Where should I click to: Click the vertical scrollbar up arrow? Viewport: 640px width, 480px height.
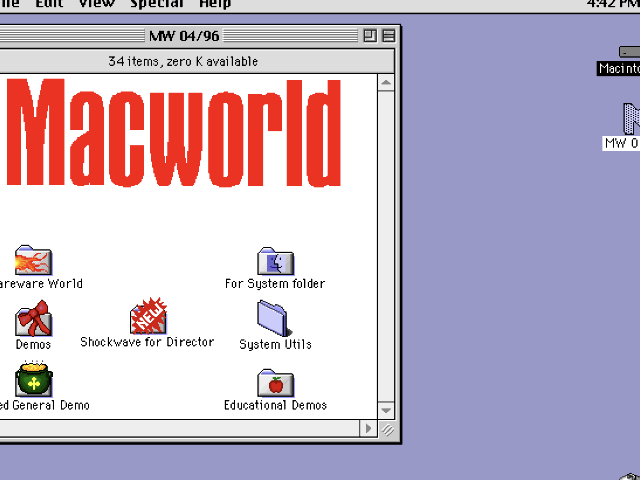click(386, 83)
